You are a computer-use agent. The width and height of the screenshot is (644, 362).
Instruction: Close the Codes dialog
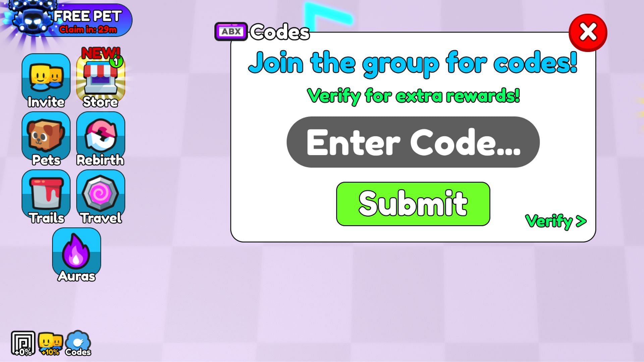click(x=587, y=32)
